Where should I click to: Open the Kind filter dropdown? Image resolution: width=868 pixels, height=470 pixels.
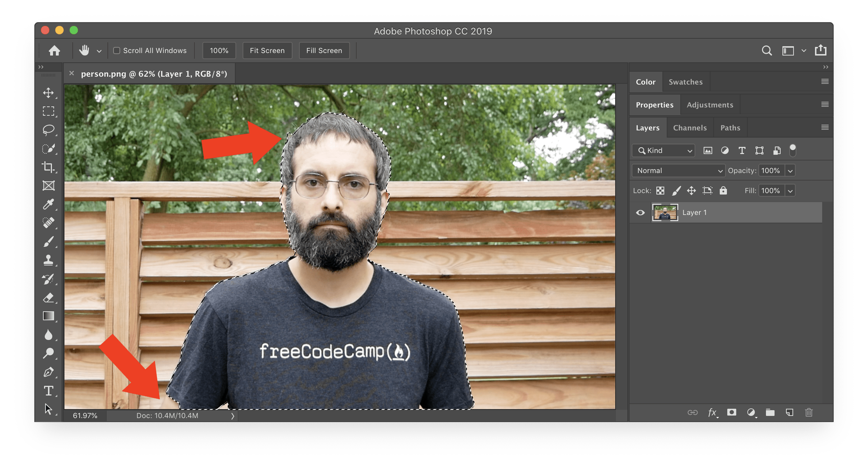coord(664,150)
